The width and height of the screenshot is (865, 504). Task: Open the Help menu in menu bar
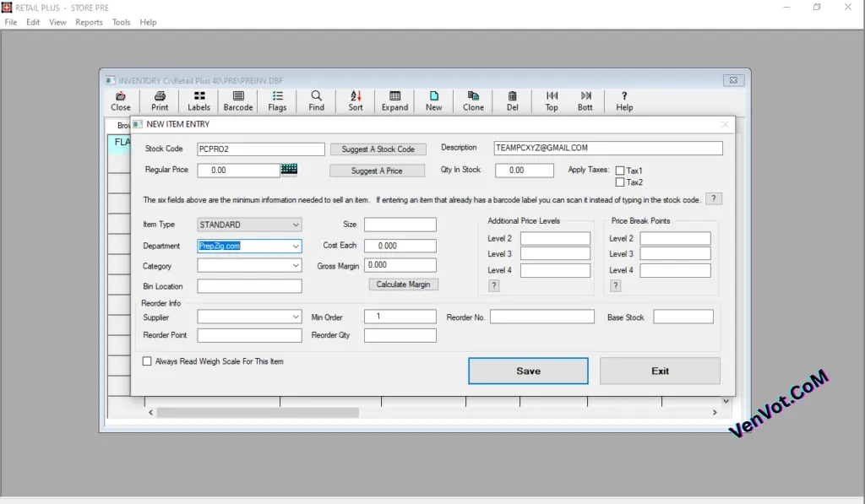pyautogui.click(x=148, y=22)
